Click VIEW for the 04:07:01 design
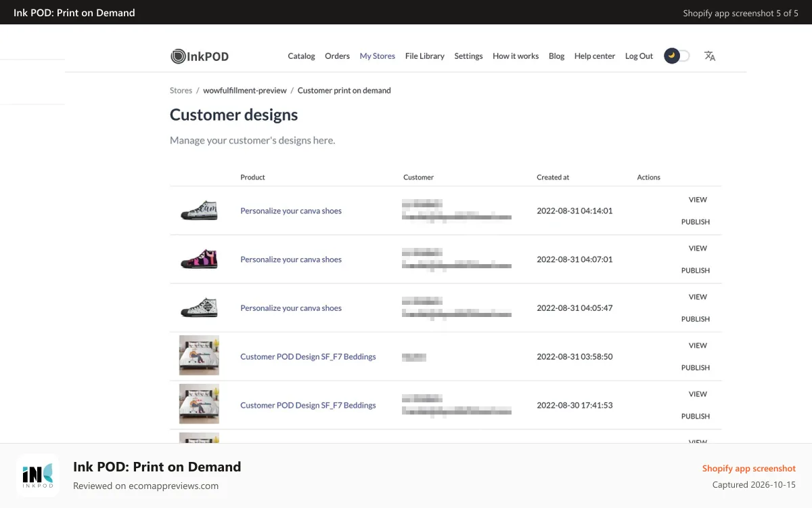The image size is (812, 508). [x=698, y=249]
